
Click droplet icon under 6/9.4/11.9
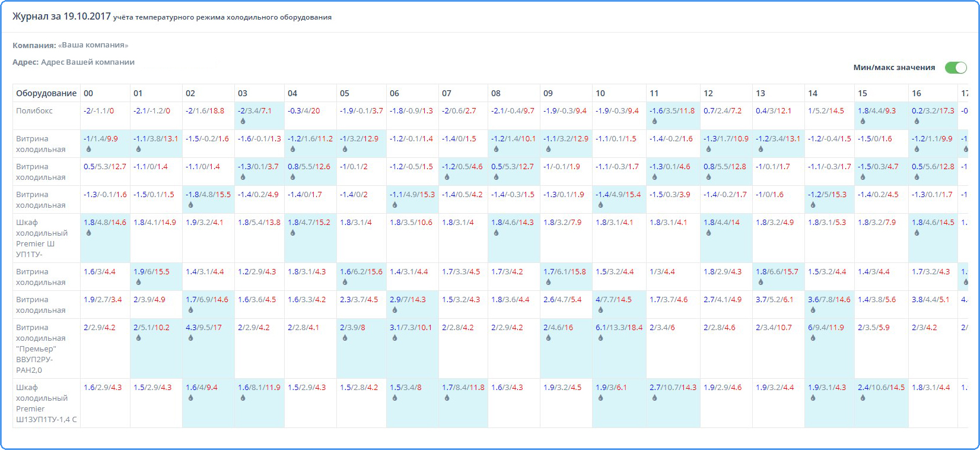(x=813, y=338)
